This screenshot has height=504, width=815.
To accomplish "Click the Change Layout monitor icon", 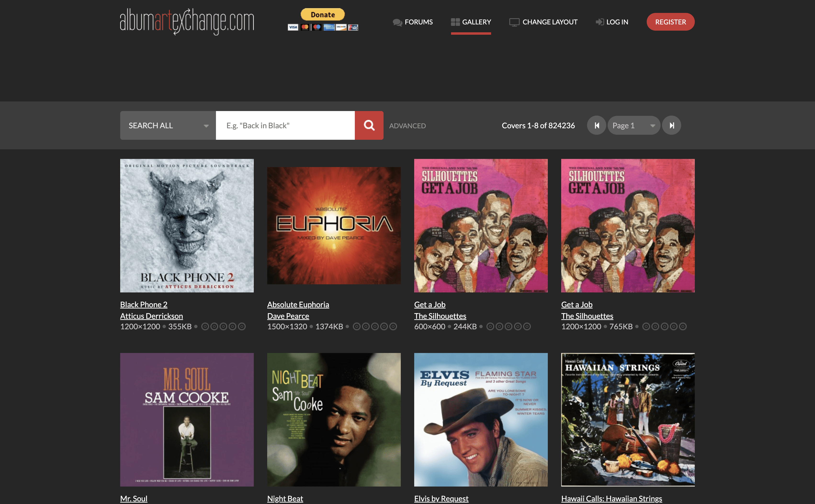I will [x=514, y=22].
